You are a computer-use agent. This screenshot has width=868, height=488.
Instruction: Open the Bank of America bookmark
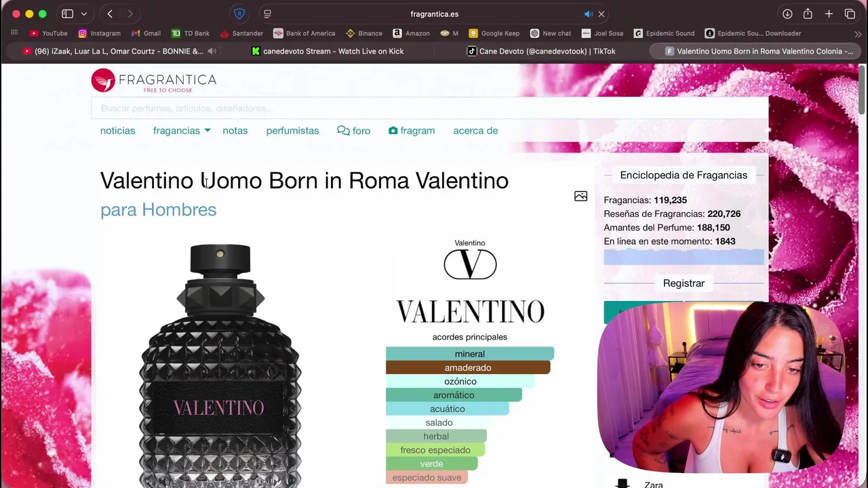(304, 33)
